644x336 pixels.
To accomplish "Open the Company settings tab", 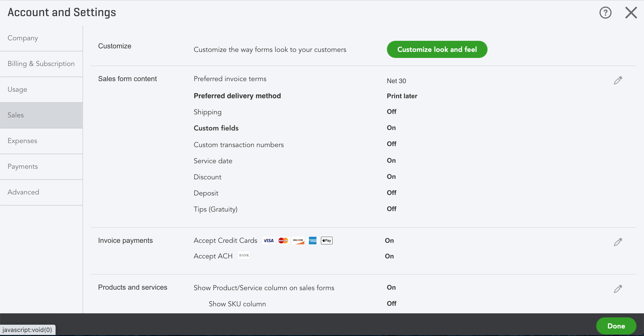I will (41, 38).
